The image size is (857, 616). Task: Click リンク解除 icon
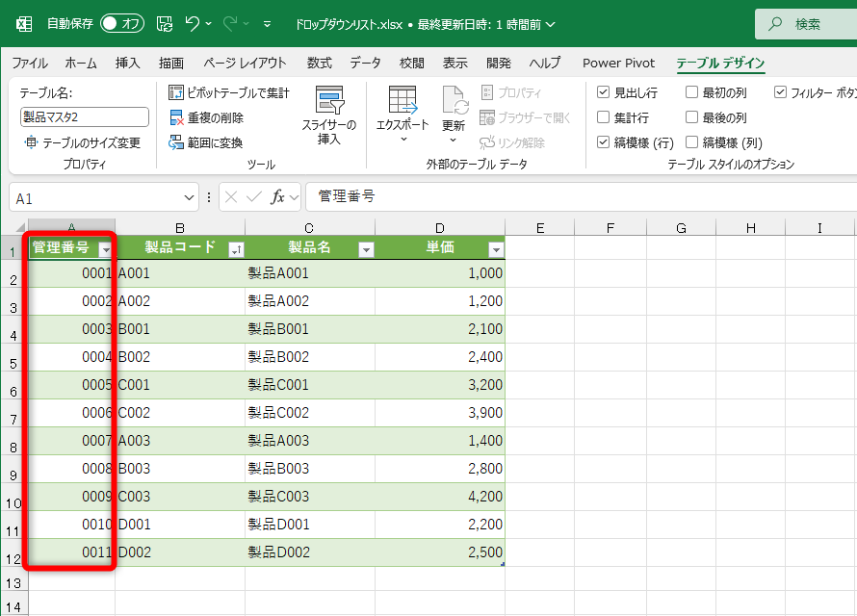point(487,142)
